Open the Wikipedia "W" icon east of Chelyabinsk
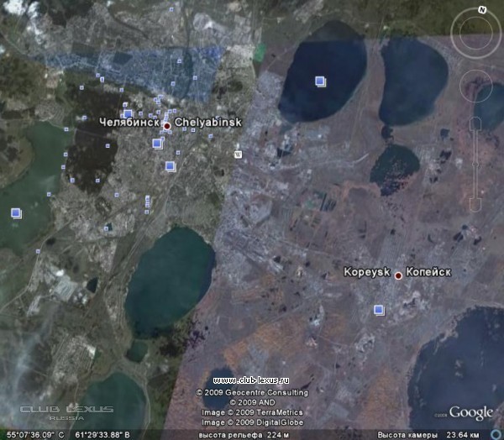 coord(238,154)
